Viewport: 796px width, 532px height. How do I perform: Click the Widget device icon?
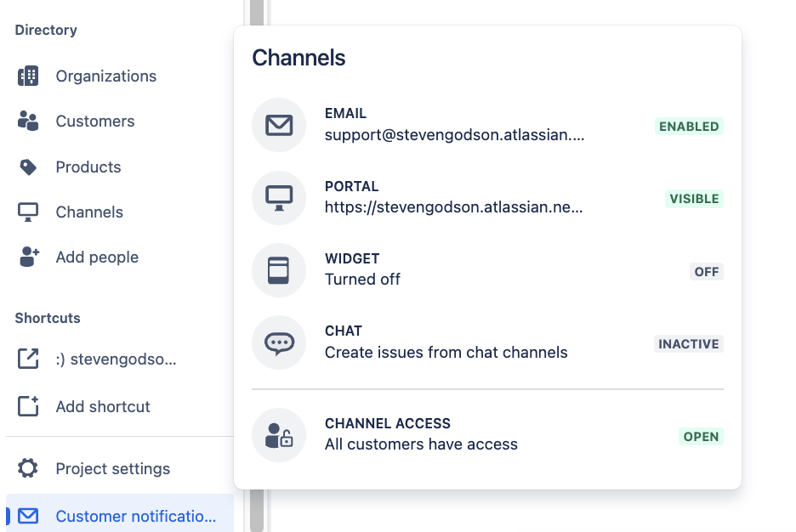pos(279,269)
